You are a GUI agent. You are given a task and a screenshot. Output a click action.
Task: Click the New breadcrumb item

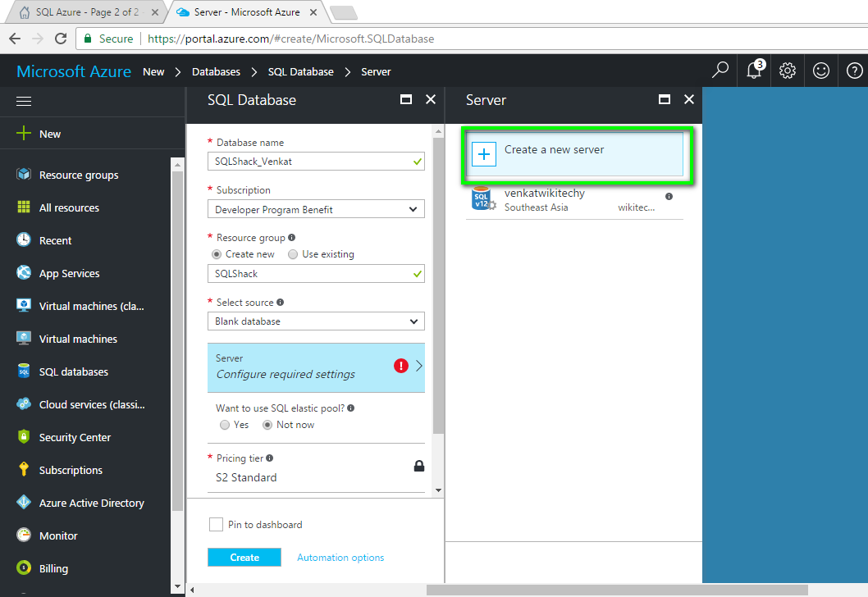coord(153,72)
